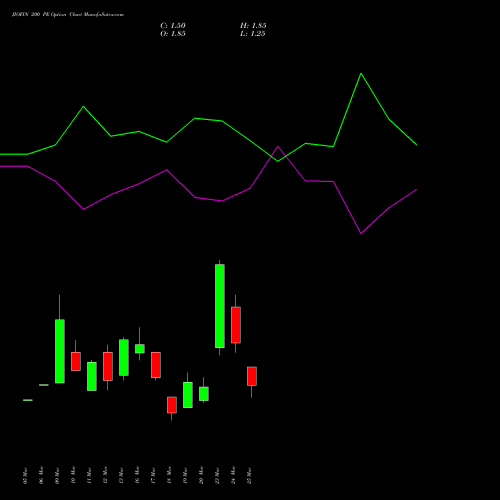500x500 pixels.
Task: Select the 13 Mar date label
Action: coord(122,475)
